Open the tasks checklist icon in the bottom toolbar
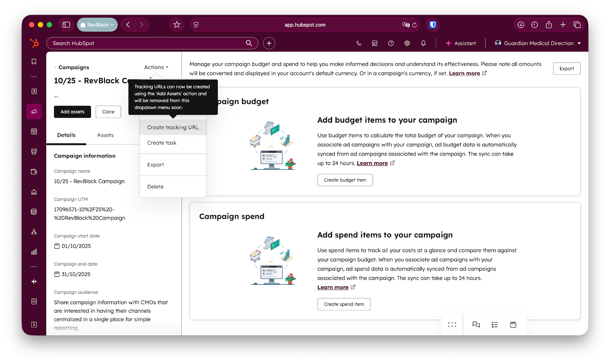610x364 pixels. (495, 325)
